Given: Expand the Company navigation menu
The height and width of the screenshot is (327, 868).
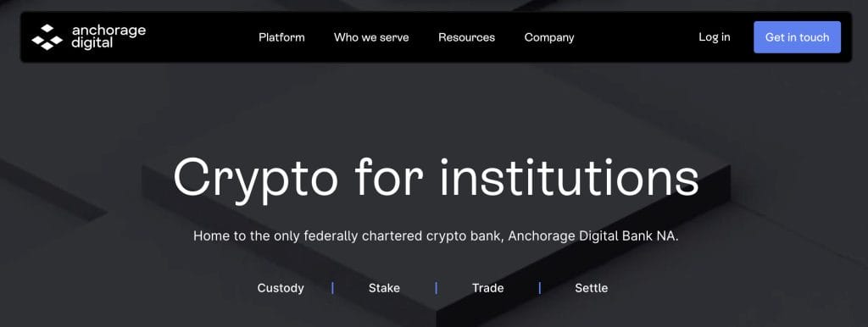Looking at the screenshot, I should [x=549, y=37].
